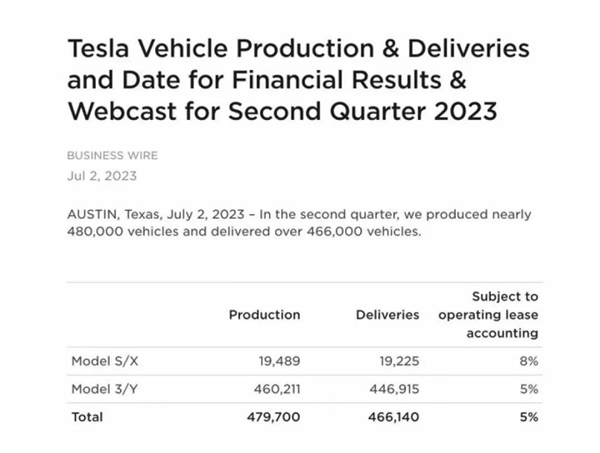Click the Tesla Vehicle Production & Deliveries headline
Screen dimensions: 600x453
[298, 80]
